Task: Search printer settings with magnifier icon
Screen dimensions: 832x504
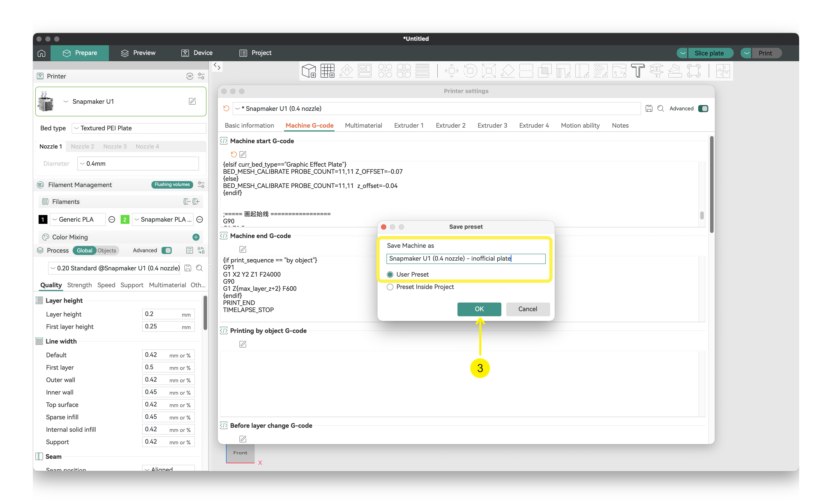Action: [661, 108]
